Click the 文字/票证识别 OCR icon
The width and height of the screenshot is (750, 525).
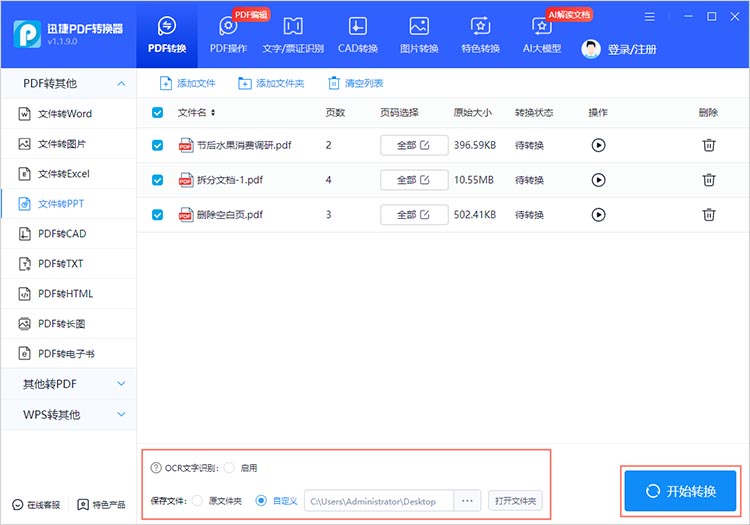click(292, 27)
